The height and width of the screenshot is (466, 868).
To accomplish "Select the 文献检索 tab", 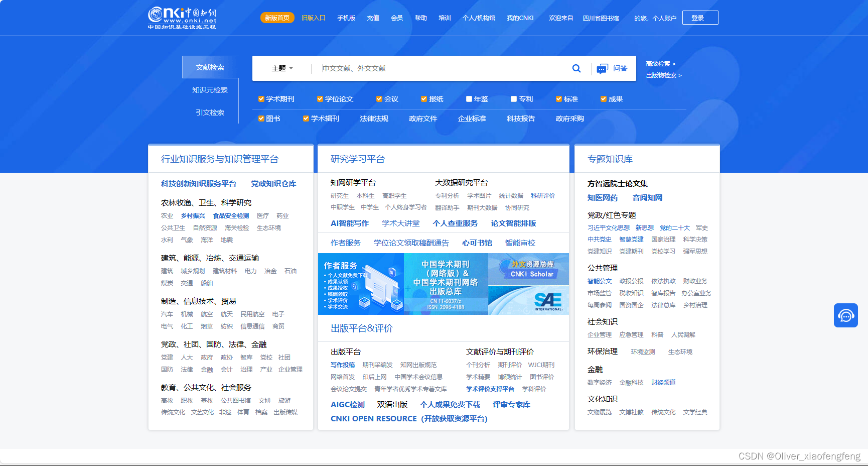I will pyautogui.click(x=210, y=67).
